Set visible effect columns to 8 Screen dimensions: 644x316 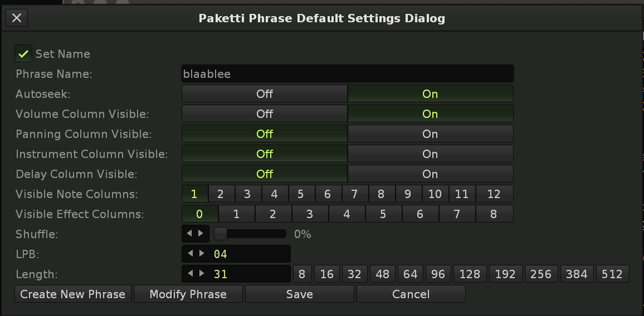point(494,214)
